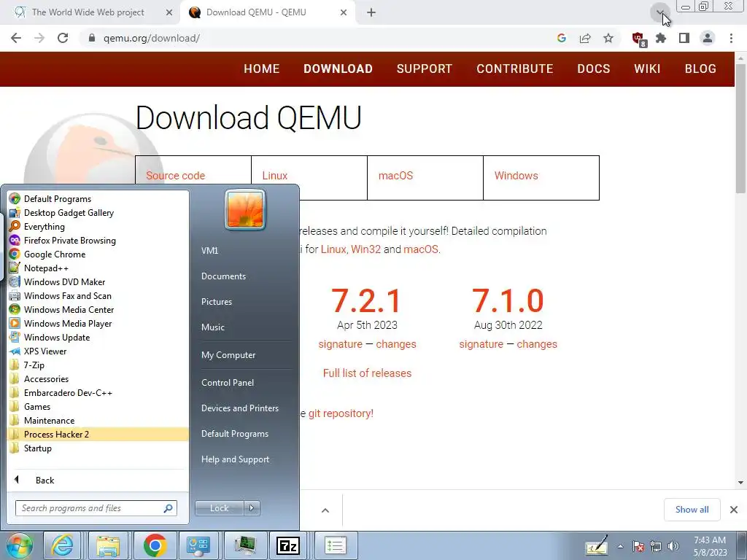Click Full list of releases link
The height and width of the screenshot is (560, 747).
368,373
